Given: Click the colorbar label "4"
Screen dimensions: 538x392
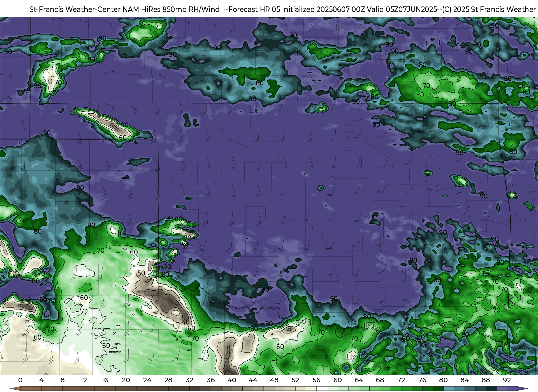Looking at the screenshot, I should click(x=41, y=380).
